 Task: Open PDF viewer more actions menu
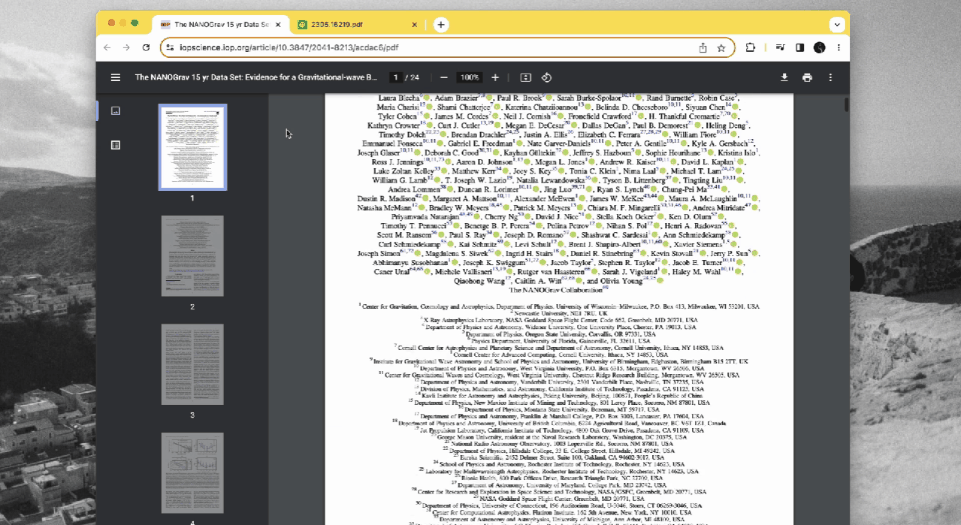[x=830, y=77]
